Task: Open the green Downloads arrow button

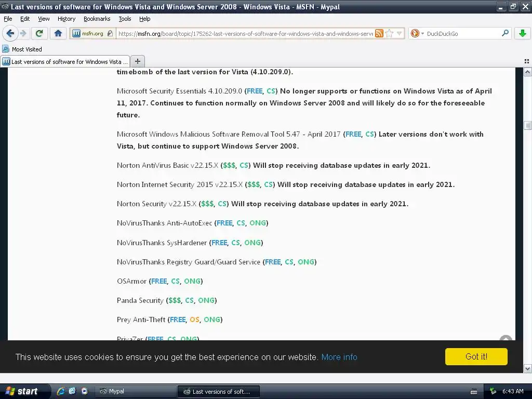Action: click(x=522, y=33)
